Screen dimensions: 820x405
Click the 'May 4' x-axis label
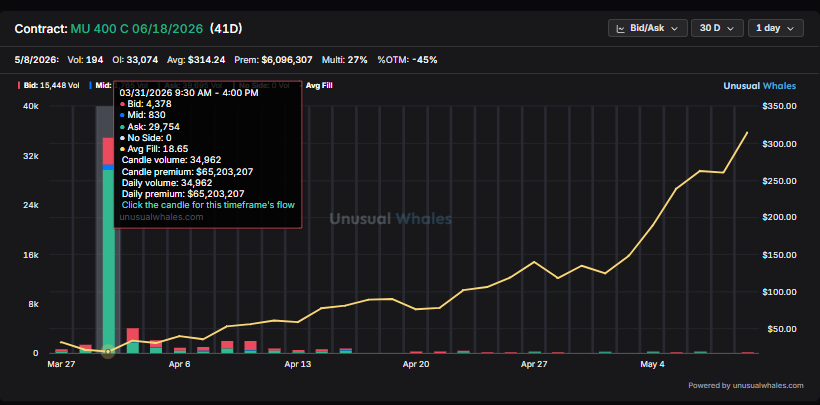[x=653, y=364]
